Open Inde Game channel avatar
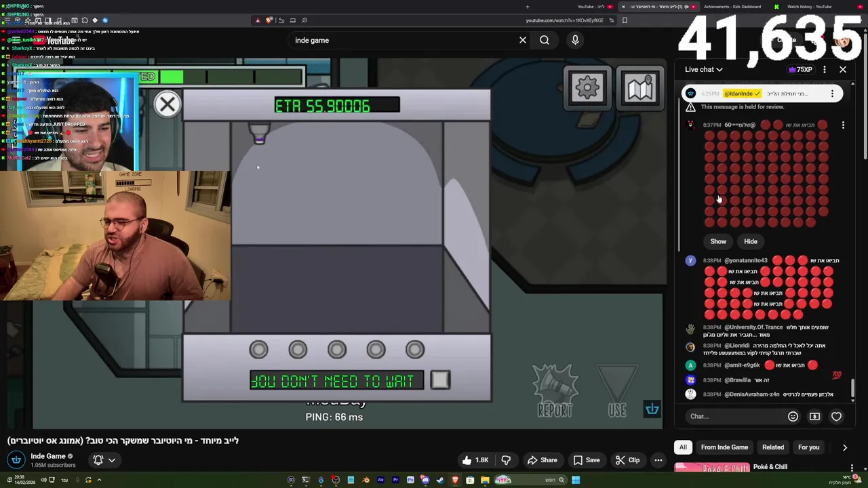 [16, 460]
